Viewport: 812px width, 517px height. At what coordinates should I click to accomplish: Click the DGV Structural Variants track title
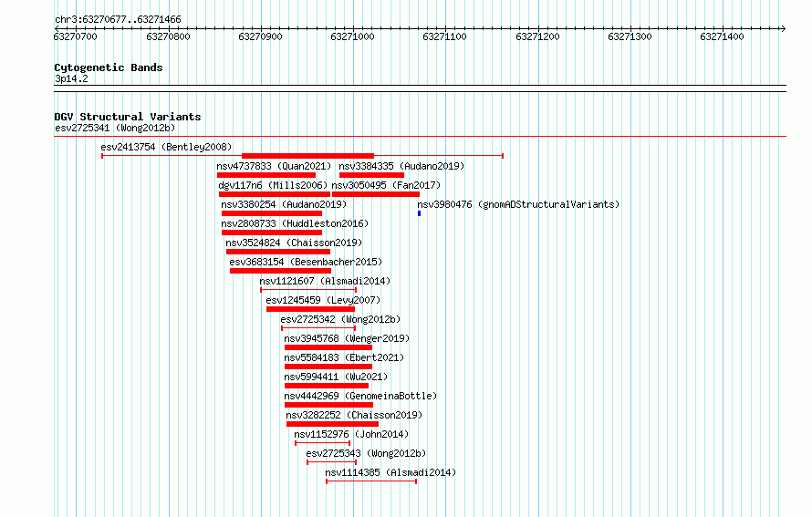click(x=128, y=117)
